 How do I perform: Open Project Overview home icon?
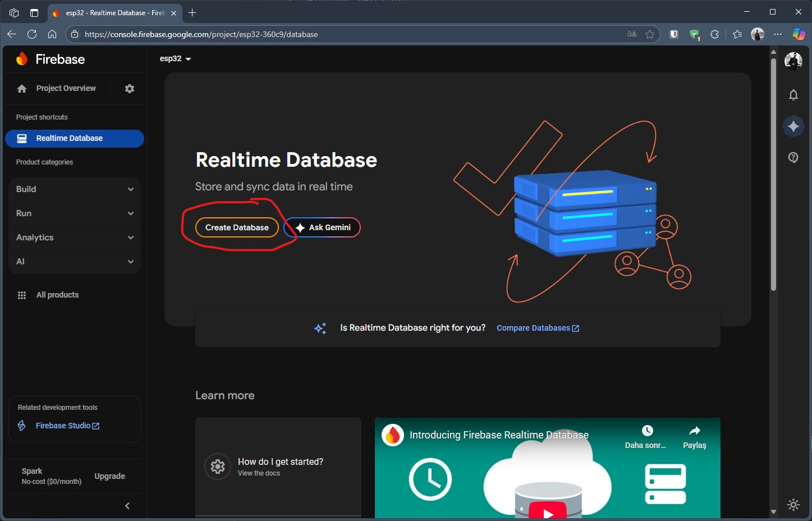point(22,89)
